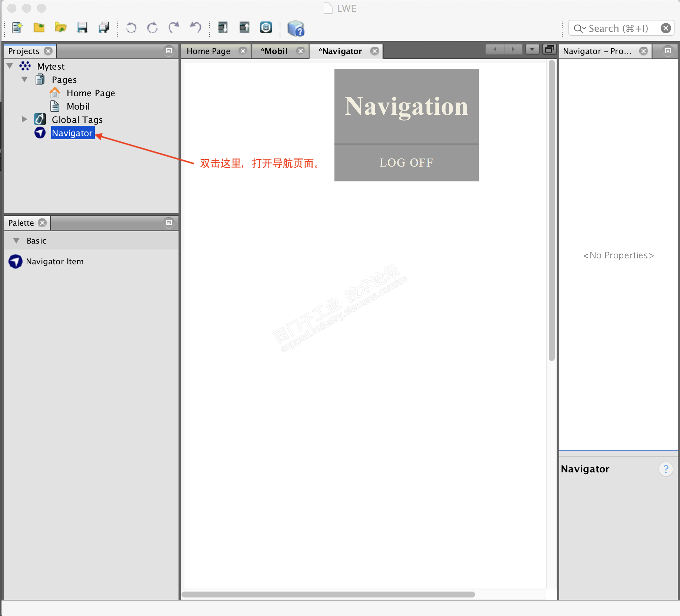Click the Open Project folder icon

click(x=60, y=28)
